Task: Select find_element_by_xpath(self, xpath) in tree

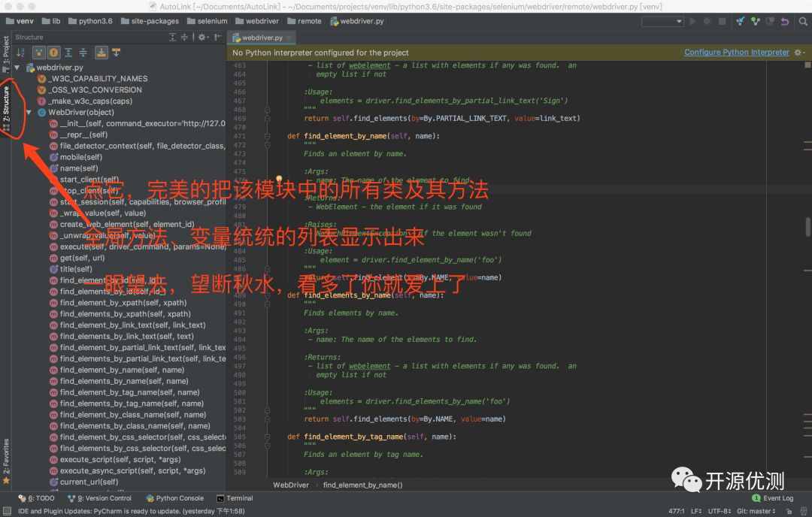Action: coord(118,304)
